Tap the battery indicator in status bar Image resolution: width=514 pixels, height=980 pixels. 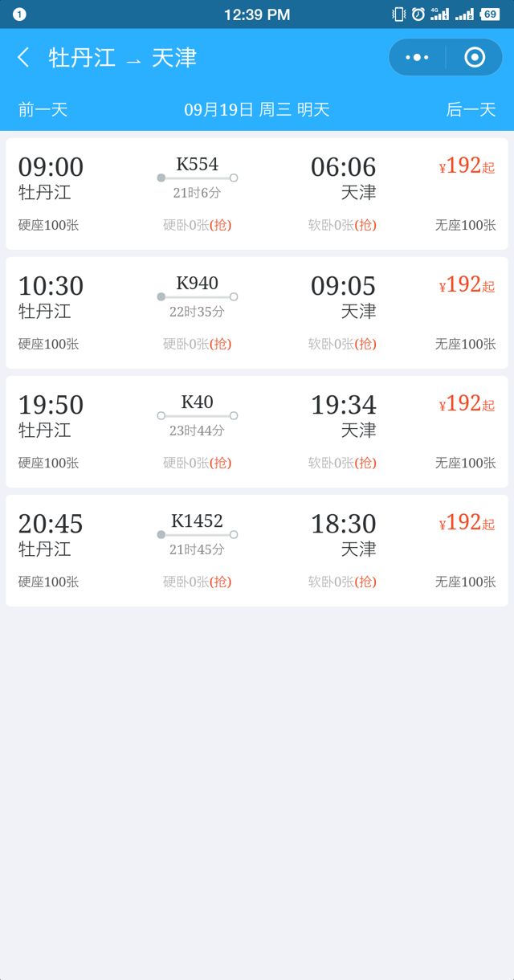click(x=489, y=14)
